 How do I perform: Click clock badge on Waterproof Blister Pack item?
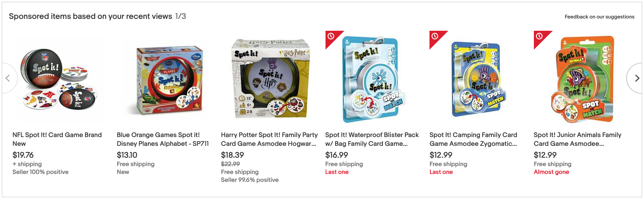pyautogui.click(x=331, y=36)
